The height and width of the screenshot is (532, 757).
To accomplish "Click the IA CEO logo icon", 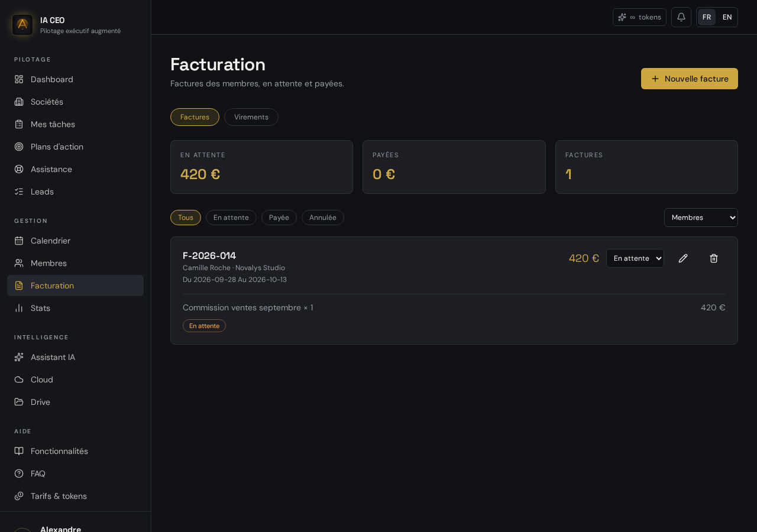I will click(x=22, y=25).
